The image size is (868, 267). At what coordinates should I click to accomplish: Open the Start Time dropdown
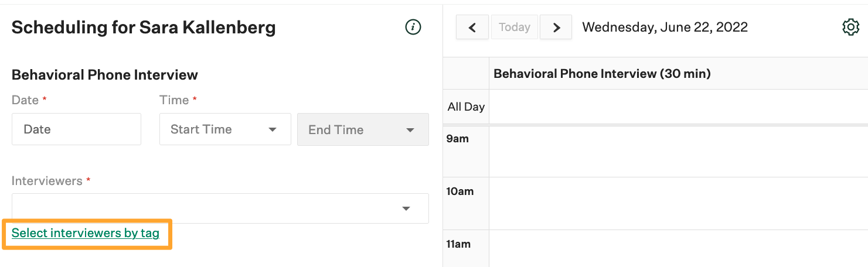225,129
